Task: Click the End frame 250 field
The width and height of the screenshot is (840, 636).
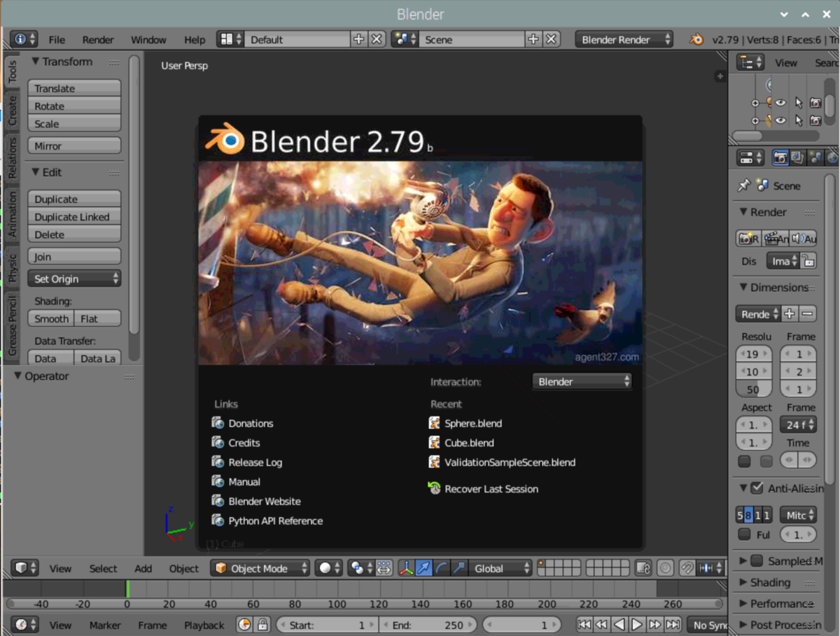Action: point(428,625)
